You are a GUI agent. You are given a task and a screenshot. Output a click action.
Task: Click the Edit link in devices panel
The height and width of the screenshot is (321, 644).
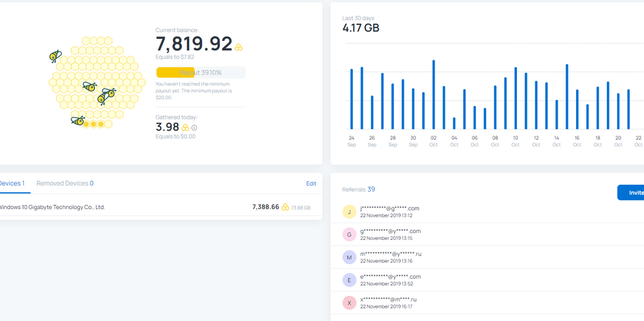pos(311,183)
